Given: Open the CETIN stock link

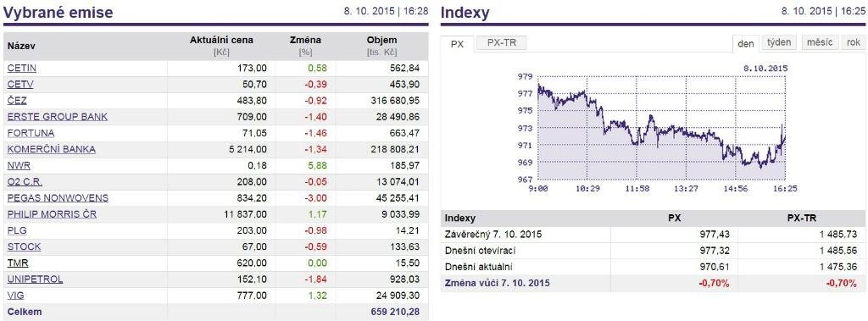Looking at the screenshot, I should [x=22, y=68].
